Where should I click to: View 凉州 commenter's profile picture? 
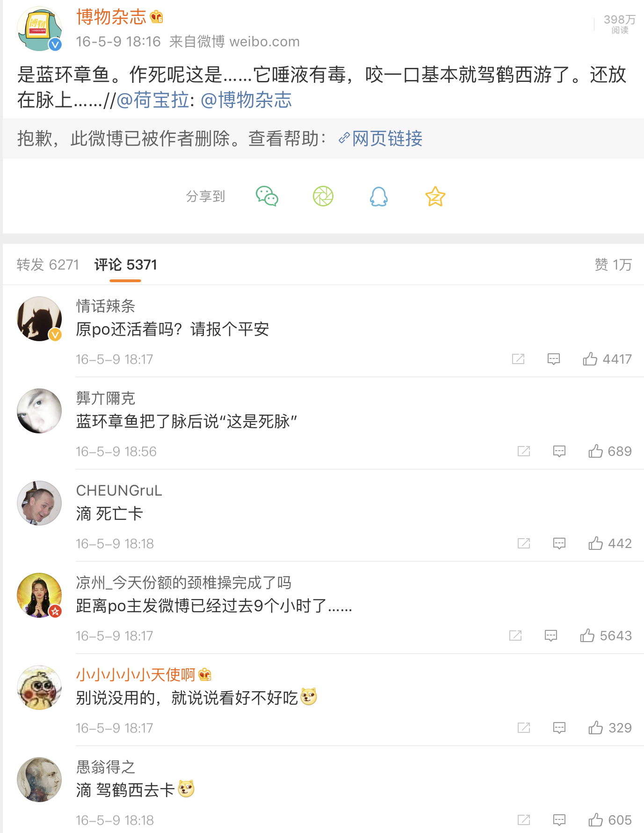coord(39,595)
